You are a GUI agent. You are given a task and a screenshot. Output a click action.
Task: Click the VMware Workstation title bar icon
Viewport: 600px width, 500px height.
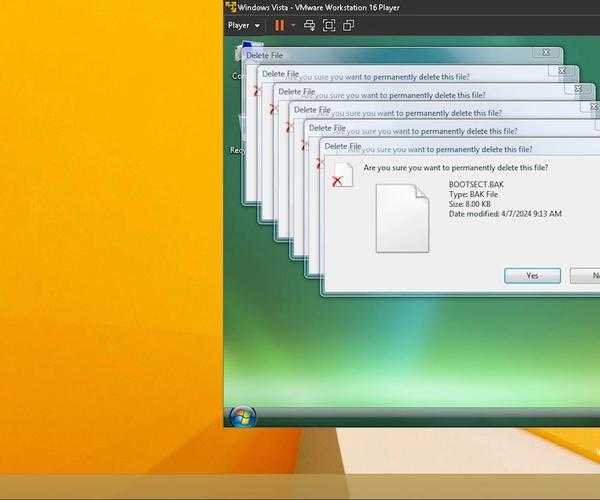(231, 7)
